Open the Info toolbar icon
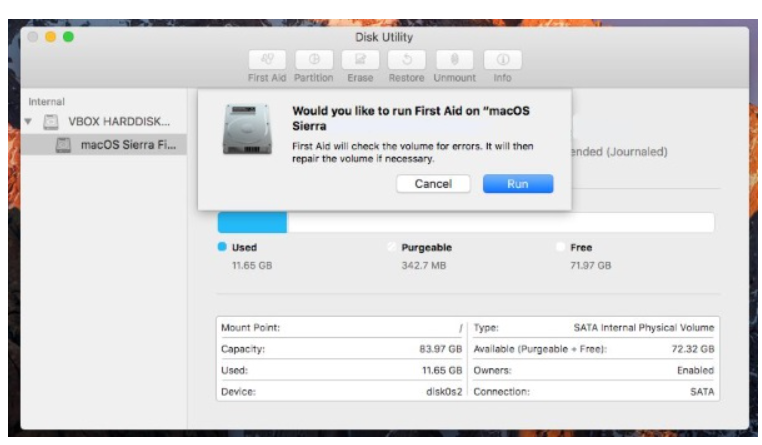The image size is (762, 445). 502,60
